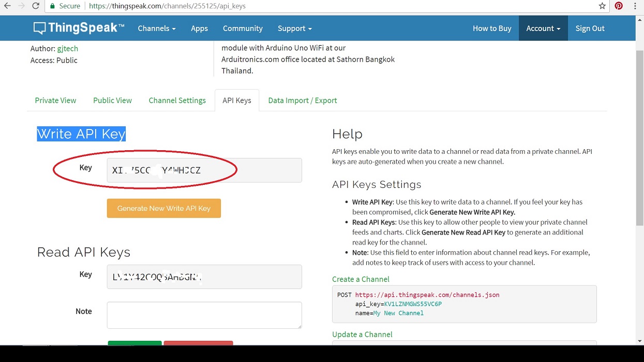Click the 'API Keys Settings' heading
The height and width of the screenshot is (362, 644).
377,184
